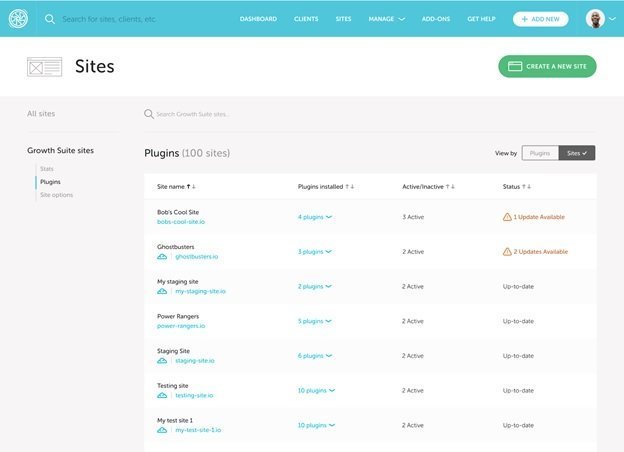This screenshot has width=624, height=452.
Task: Switch View by to Plugins
Action: coord(540,153)
